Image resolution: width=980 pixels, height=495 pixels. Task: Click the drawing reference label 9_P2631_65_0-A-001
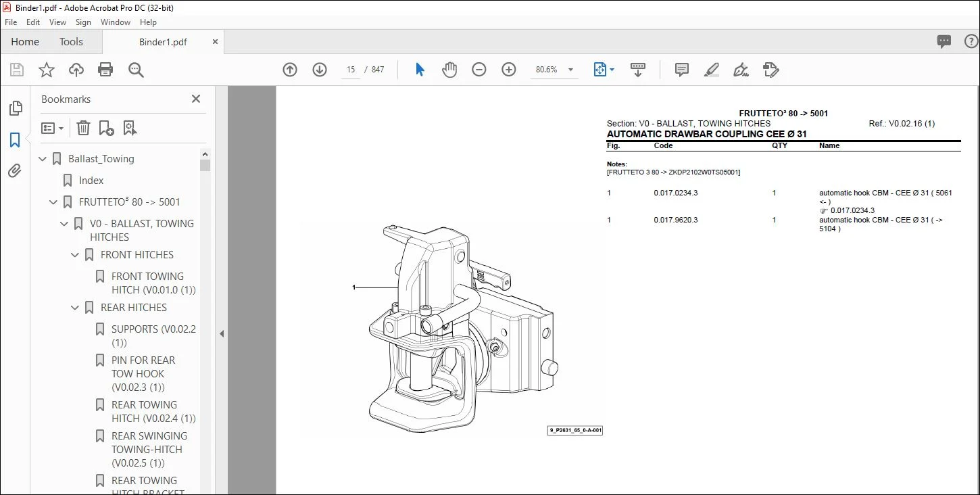(575, 430)
